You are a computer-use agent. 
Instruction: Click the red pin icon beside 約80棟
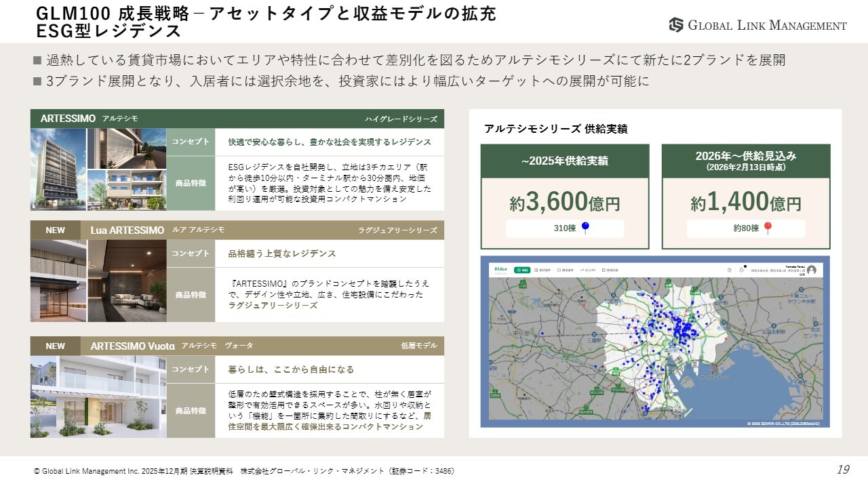pyautogui.click(x=768, y=228)
